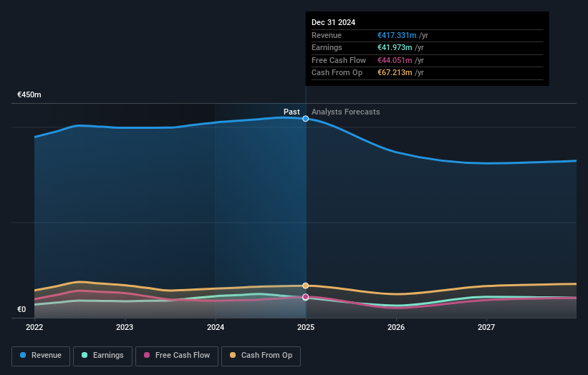Click the pink Free Cash Flow data point

(x=306, y=297)
